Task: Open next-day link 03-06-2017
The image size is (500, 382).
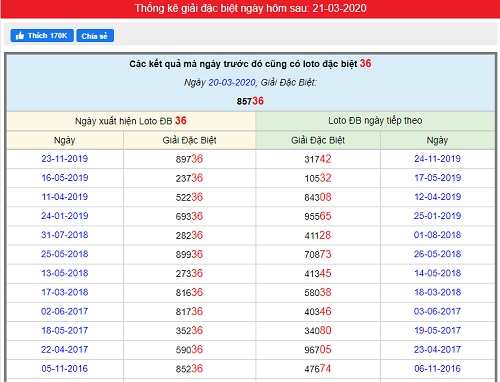Action: pos(437,311)
